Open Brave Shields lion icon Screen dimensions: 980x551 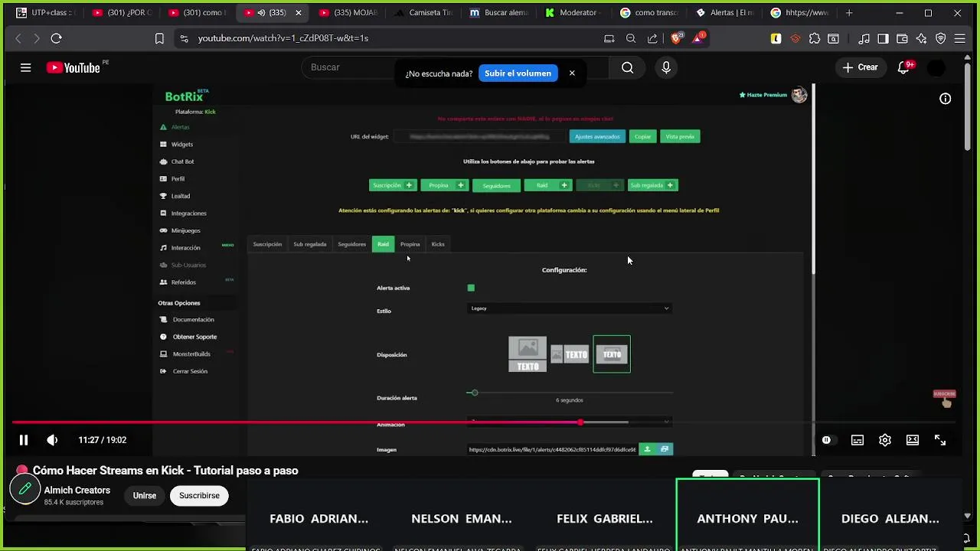[x=677, y=38]
